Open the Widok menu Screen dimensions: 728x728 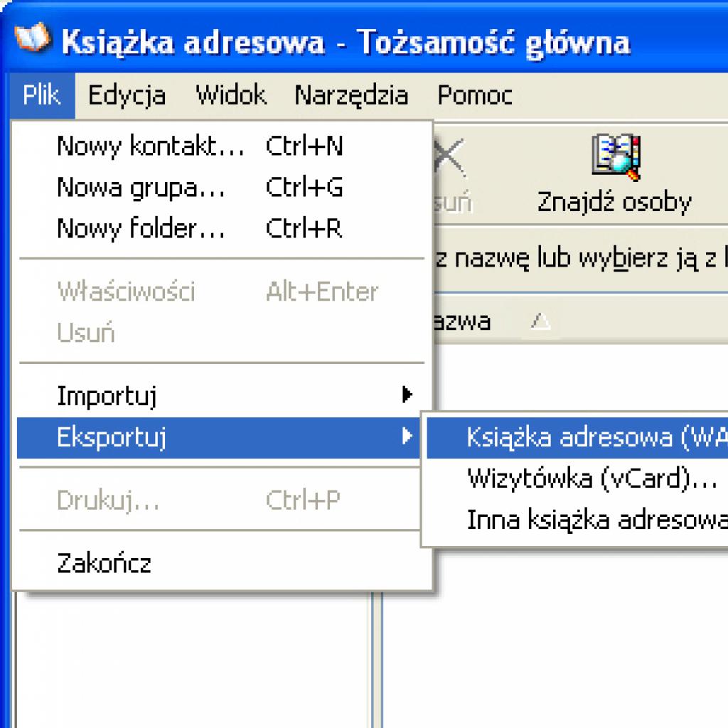click(x=231, y=95)
